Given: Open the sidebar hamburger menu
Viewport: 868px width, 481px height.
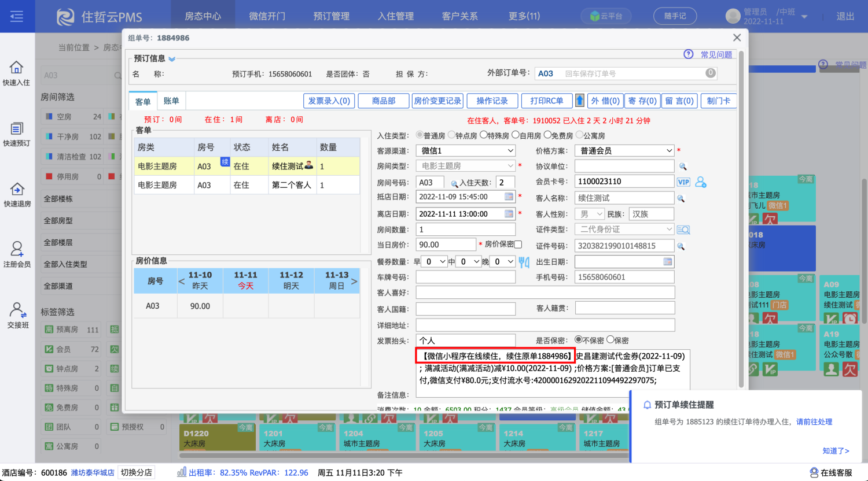Looking at the screenshot, I should click(17, 16).
